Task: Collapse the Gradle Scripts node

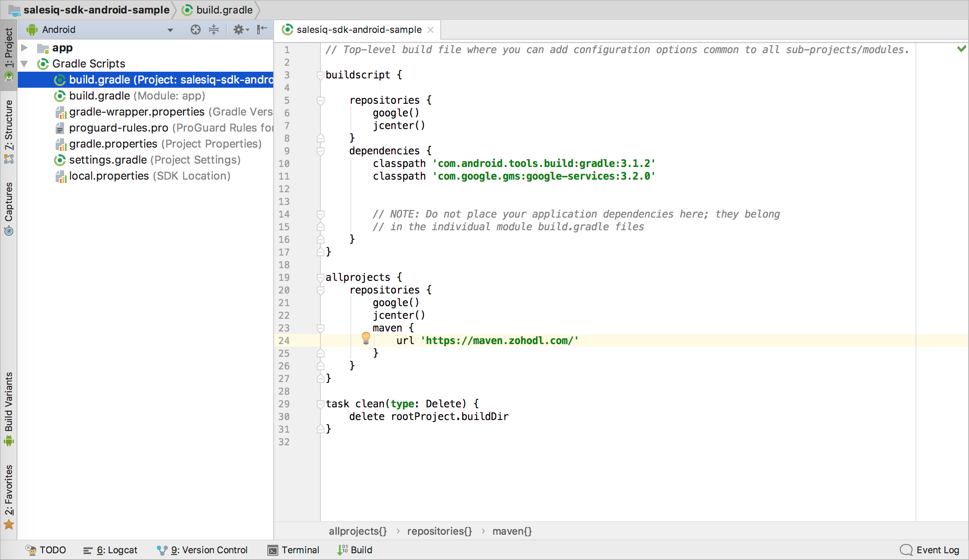Action: tap(25, 64)
